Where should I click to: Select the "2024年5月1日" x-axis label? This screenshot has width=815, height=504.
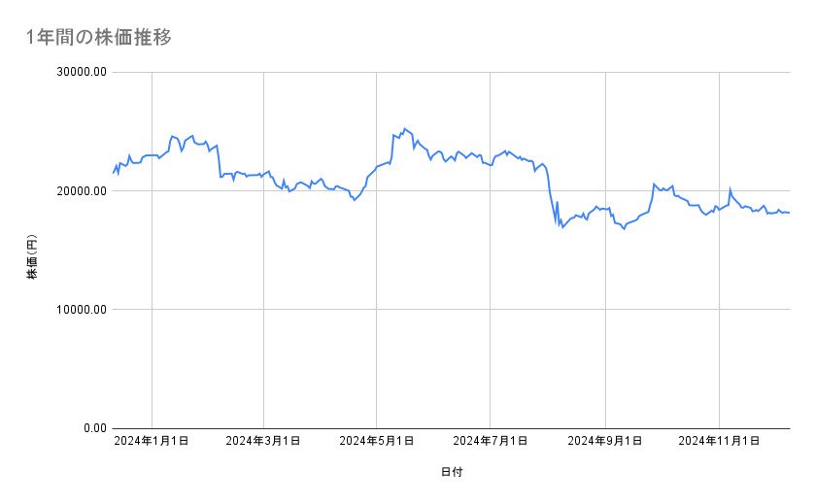pyautogui.click(x=376, y=442)
